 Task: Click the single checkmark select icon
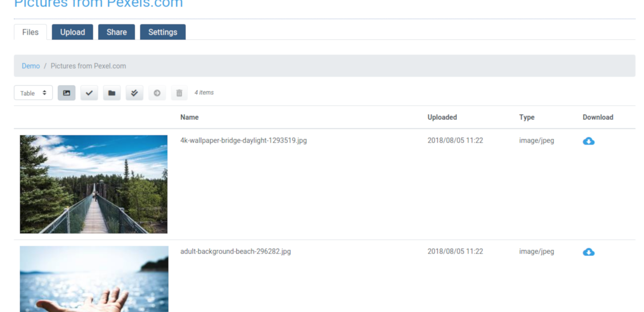coord(89,93)
